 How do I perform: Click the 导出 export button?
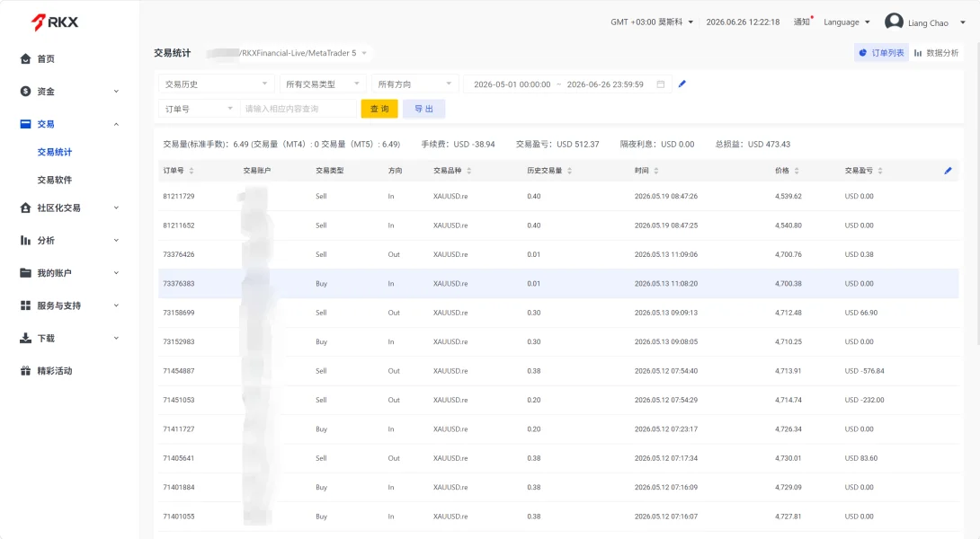[x=423, y=109]
